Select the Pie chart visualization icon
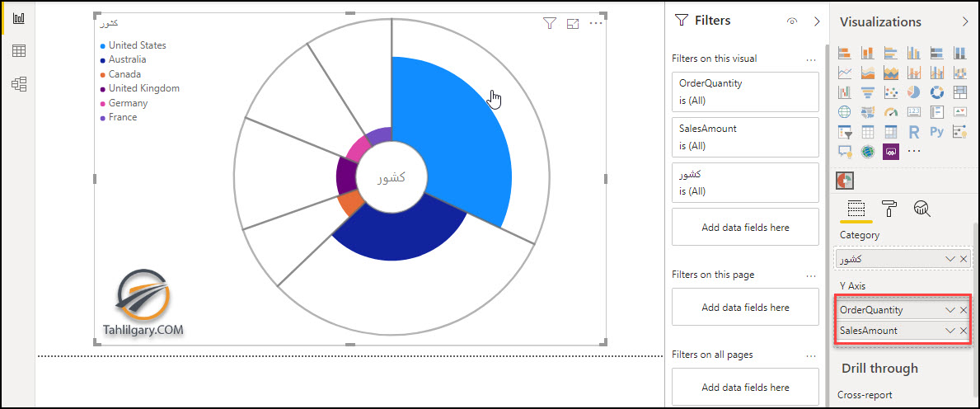This screenshot has height=409, width=980. tap(914, 92)
